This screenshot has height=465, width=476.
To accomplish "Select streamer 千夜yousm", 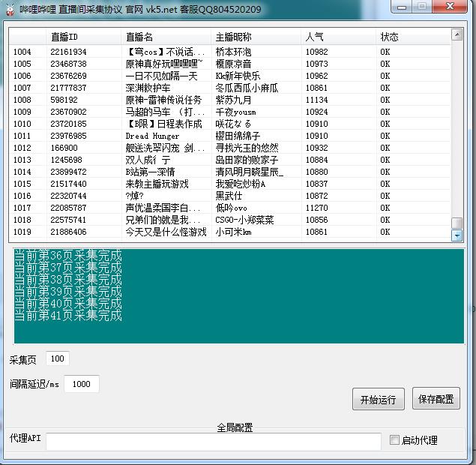I will pos(235,112).
